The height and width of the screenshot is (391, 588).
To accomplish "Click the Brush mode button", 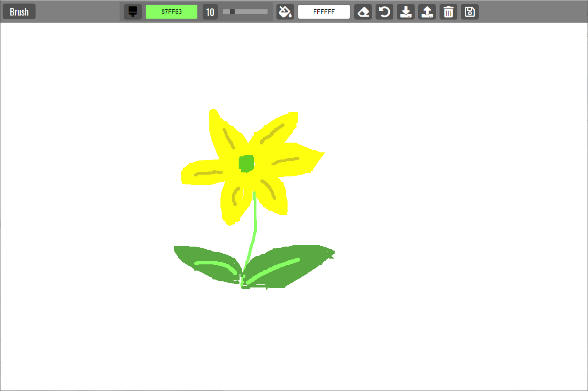I will point(19,12).
